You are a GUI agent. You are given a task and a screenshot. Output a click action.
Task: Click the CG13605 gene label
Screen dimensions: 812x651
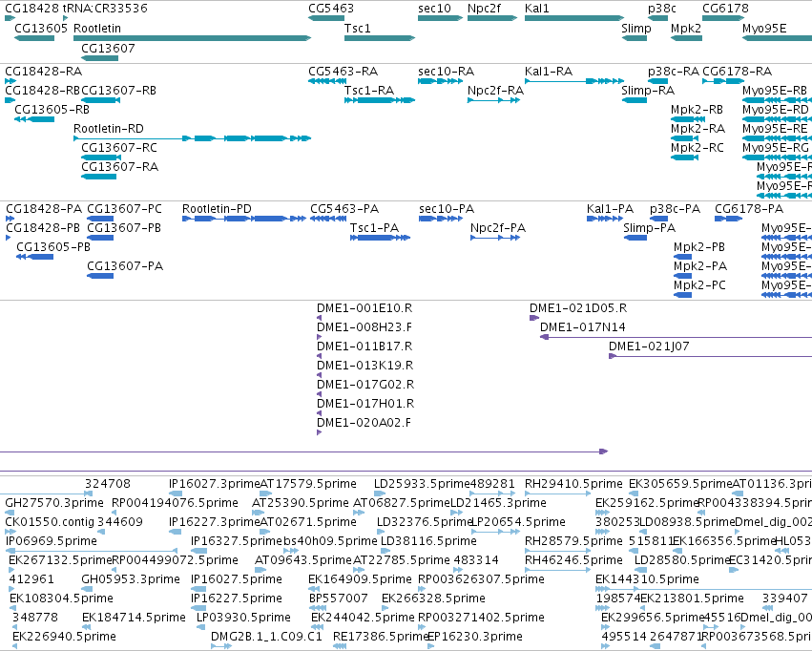coord(41,29)
